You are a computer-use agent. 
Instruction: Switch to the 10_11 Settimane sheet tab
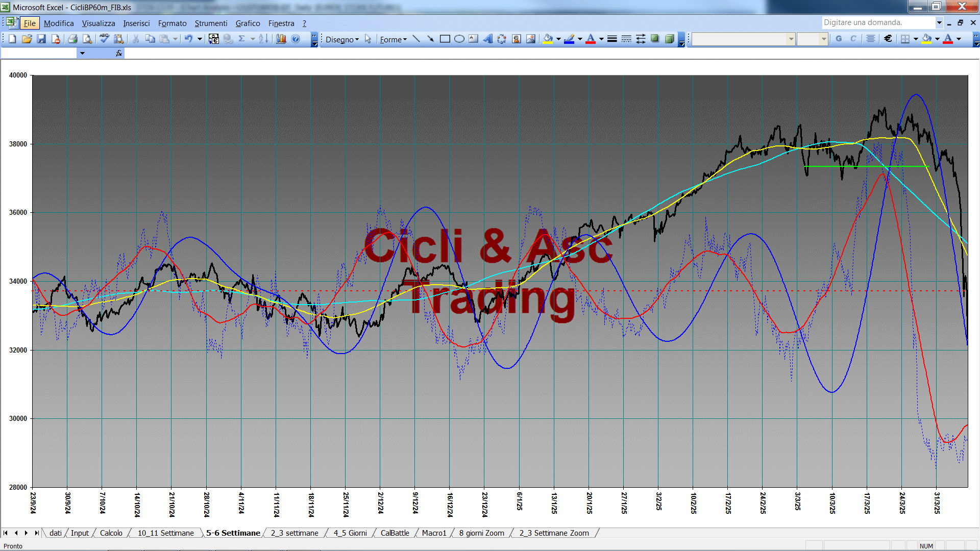pos(165,533)
